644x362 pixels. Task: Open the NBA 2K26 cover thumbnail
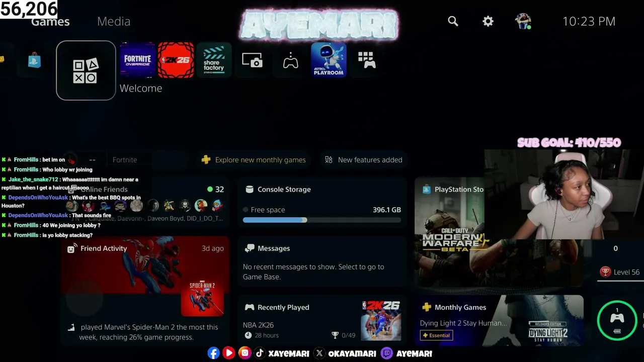tap(381, 320)
